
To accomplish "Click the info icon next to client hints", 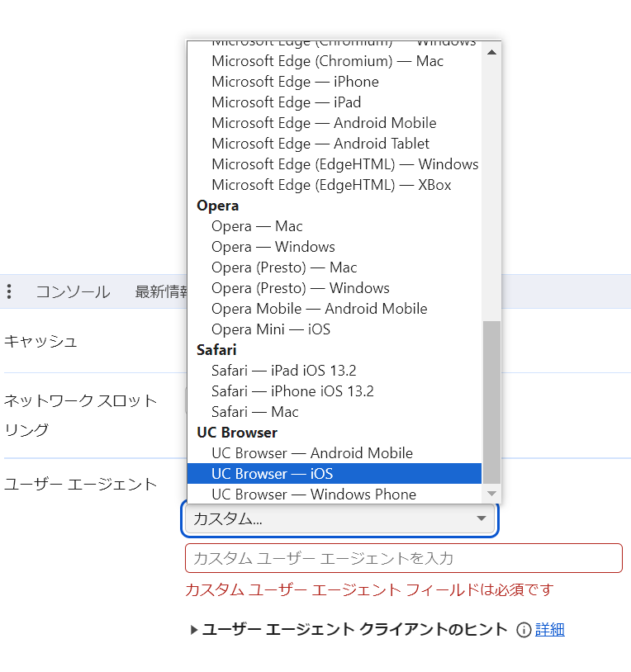I will coord(523,630).
